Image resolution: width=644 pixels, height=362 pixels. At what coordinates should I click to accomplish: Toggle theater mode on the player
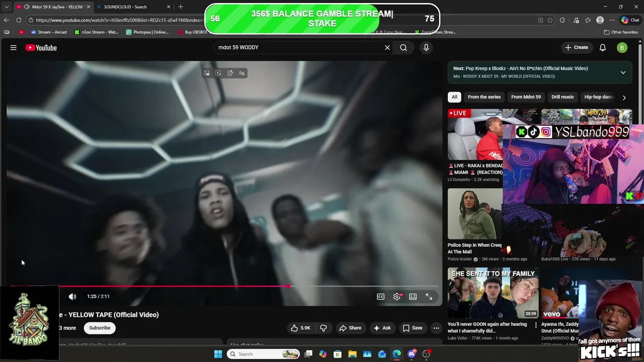click(413, 297)
